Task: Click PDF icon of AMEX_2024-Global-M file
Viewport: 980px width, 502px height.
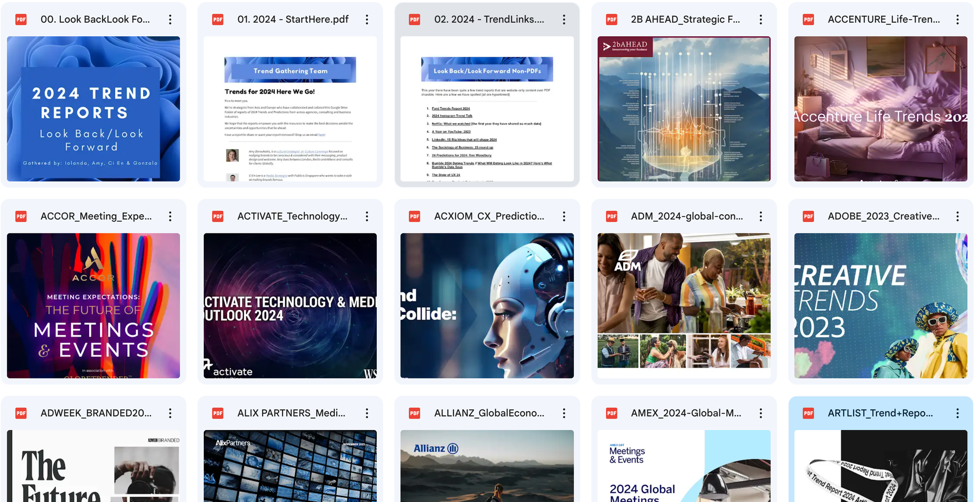Action: pos(612,413)
